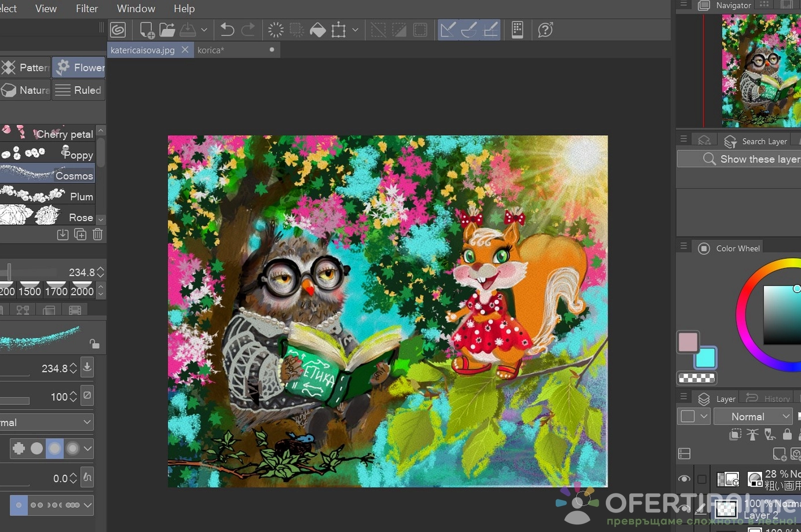Click the Clear (starburst) icon

click(x=276, y=30)
